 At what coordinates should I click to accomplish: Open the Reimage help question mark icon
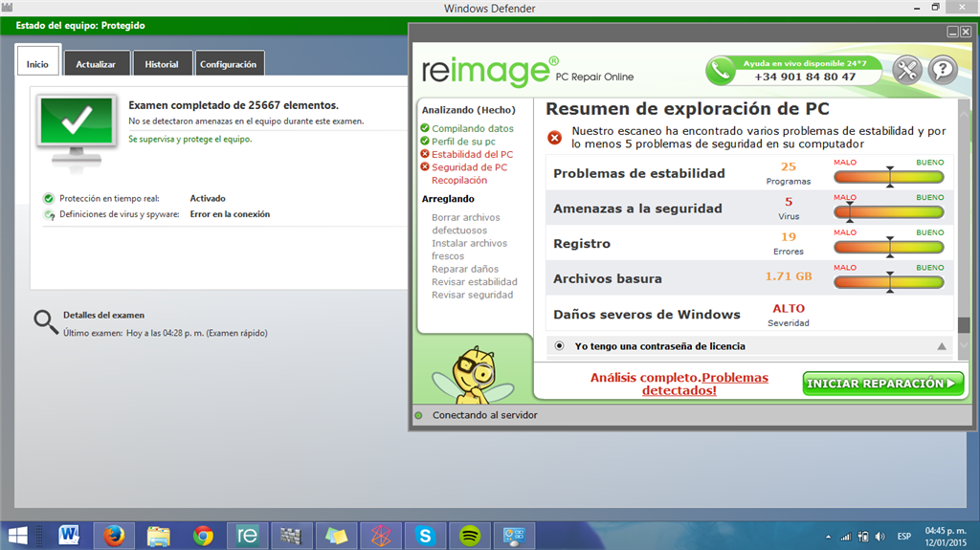coord(943,70)
